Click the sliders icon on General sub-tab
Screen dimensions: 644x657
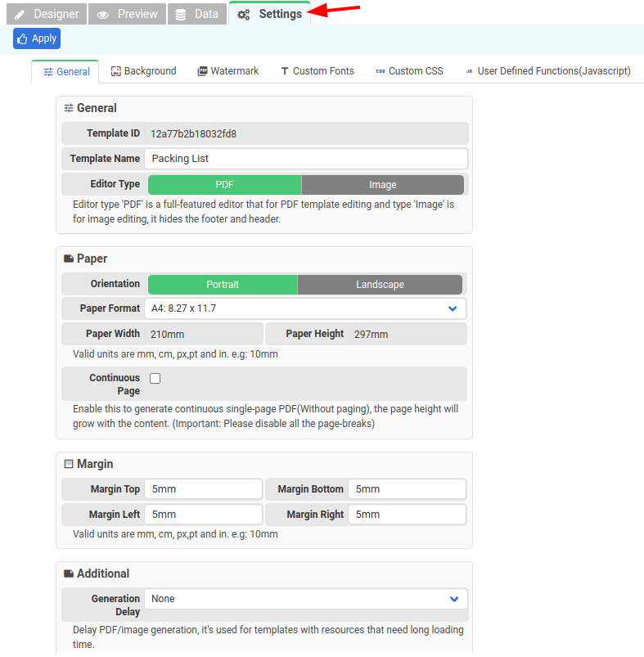coord(48,72)
